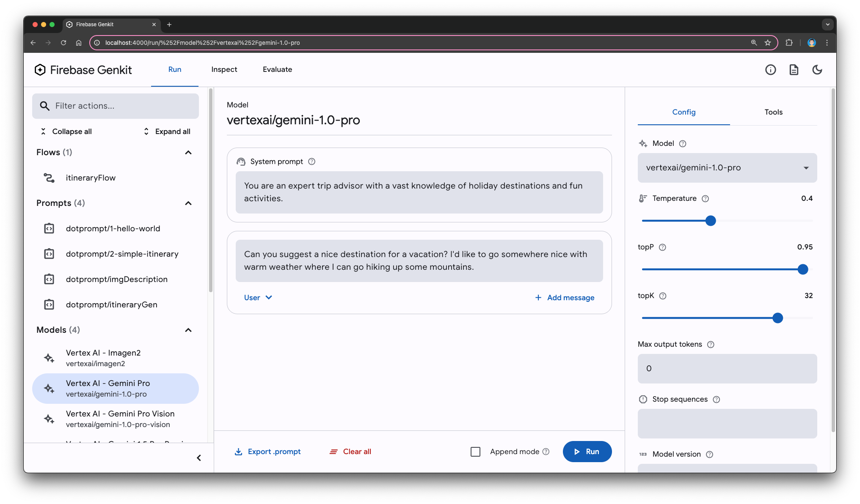Click the Firebase Genkit home icon
The width and height of the screenshot is (860, 504).
coord(40,70)
